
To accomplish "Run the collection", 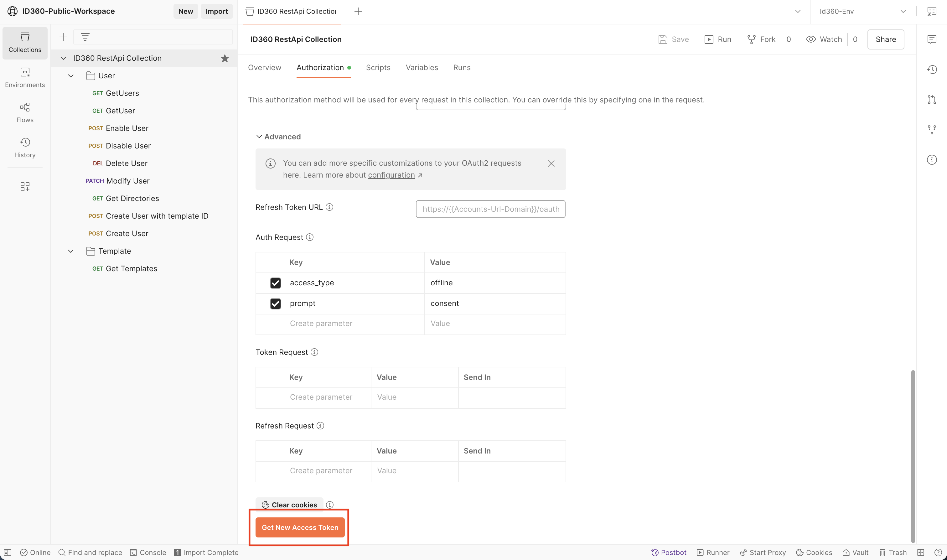I will 717,39.
